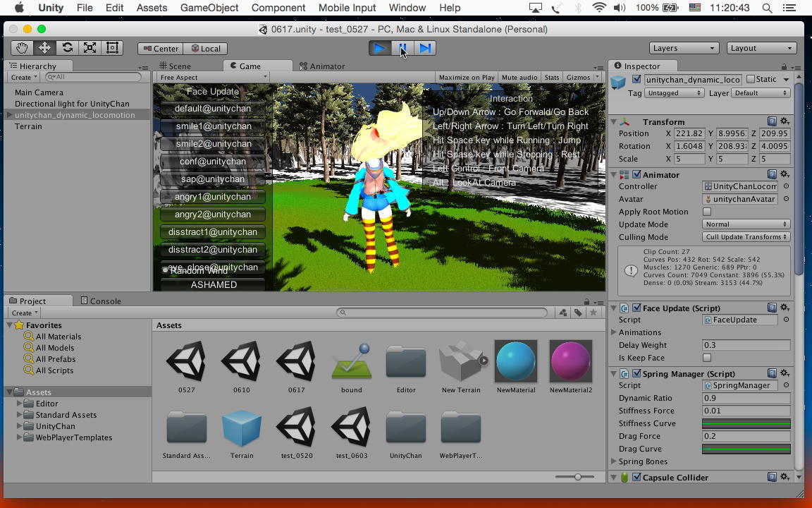The image size is (812, 508).
Task: Select the Hand tool
Action: 22,48
